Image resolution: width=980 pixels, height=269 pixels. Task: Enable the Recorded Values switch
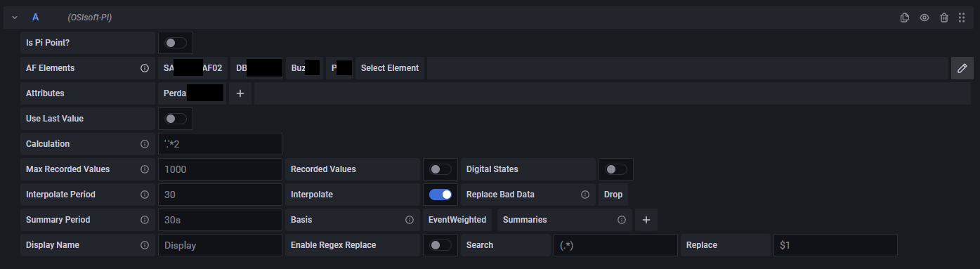[x=440, y=169]
